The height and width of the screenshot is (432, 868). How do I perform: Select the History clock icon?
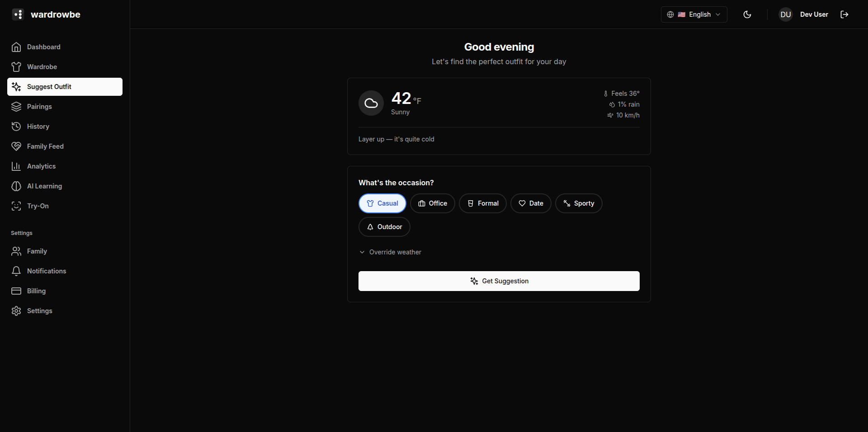pyautogui.click(x=16, y=126)
